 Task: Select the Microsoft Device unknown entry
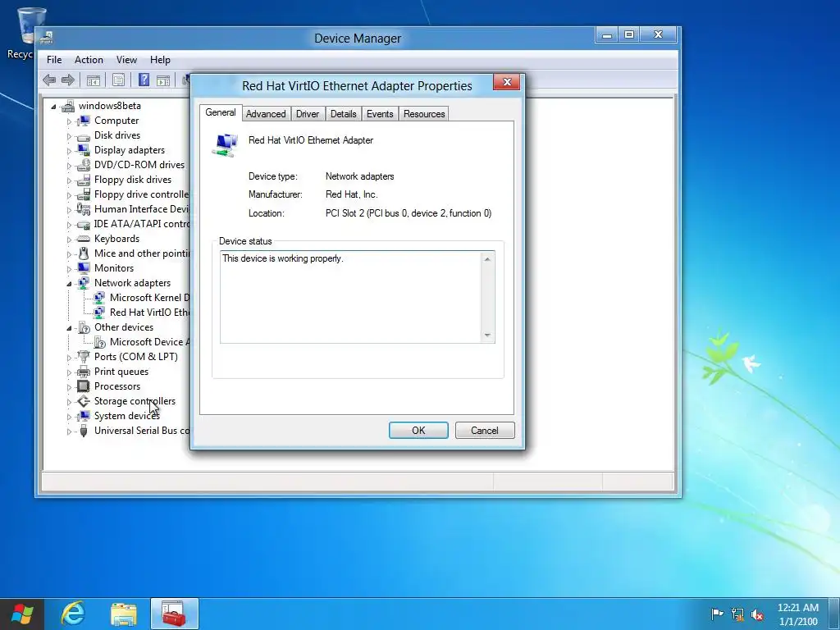(149, 342)
